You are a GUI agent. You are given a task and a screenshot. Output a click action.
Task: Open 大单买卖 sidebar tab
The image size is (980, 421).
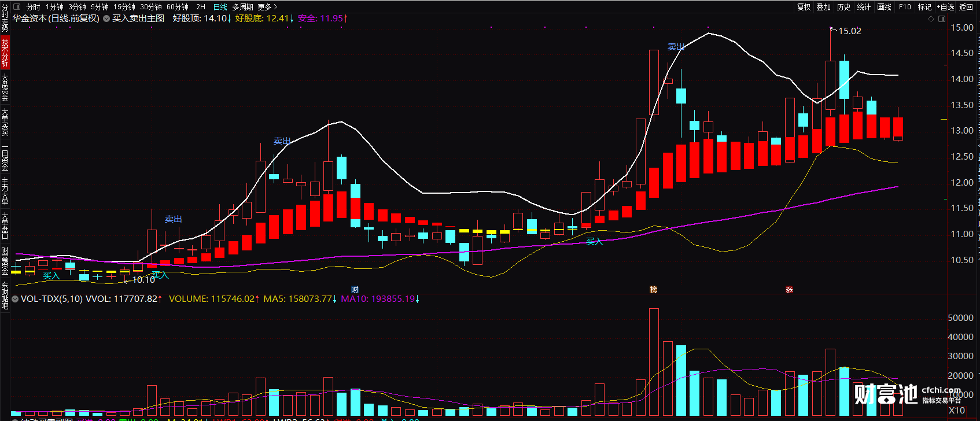pyautogui.click(x=5, y=122)
